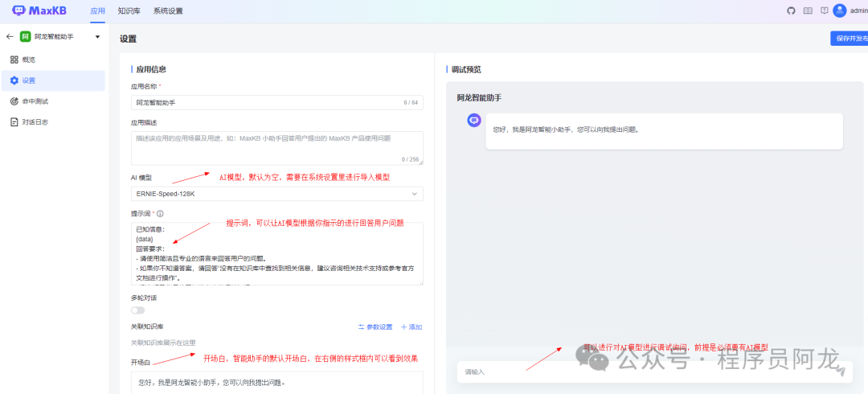Toggle the 多轮对话 switch
The width and height of the screenshot is (868, 394).
point(138,310)
